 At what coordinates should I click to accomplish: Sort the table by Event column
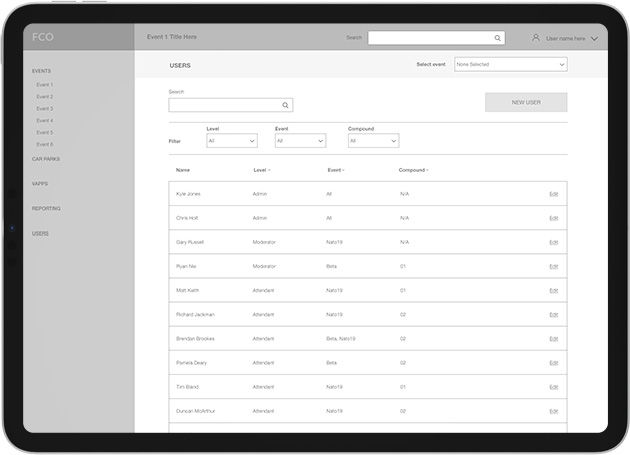[336, 170]
